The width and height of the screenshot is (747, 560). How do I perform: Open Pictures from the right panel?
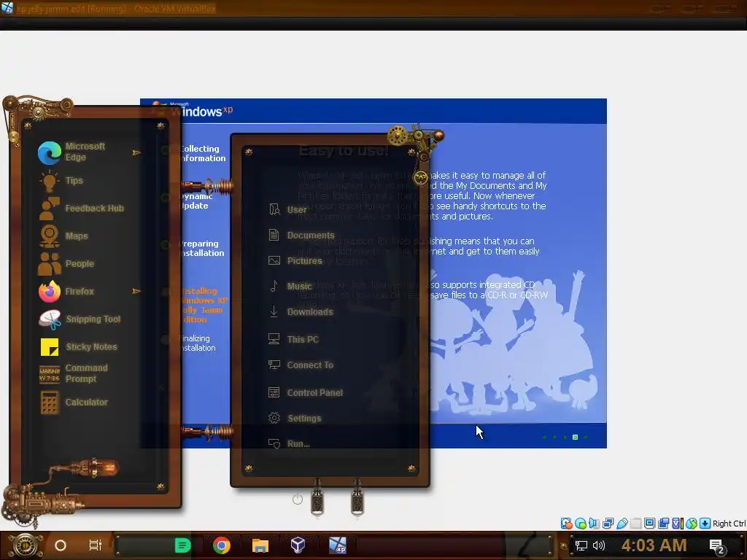295,261
